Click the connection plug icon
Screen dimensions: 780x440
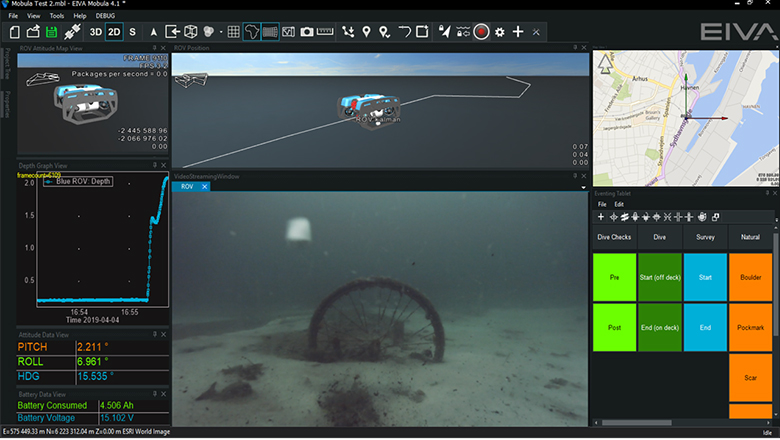pyautogui.click(x=72, y=32)
